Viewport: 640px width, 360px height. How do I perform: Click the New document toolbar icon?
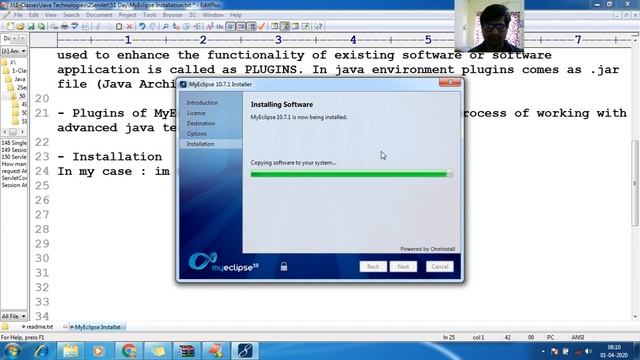tap(10, 27)
